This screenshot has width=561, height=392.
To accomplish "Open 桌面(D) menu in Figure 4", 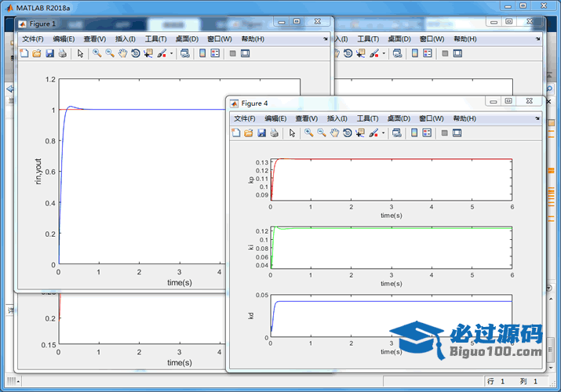I will tap(399, 118).
